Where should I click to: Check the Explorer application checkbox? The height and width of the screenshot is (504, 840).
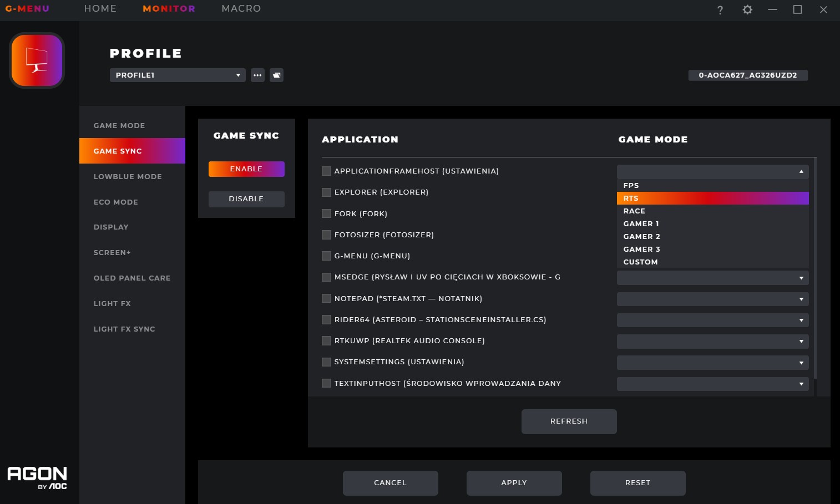coord(326,192)
